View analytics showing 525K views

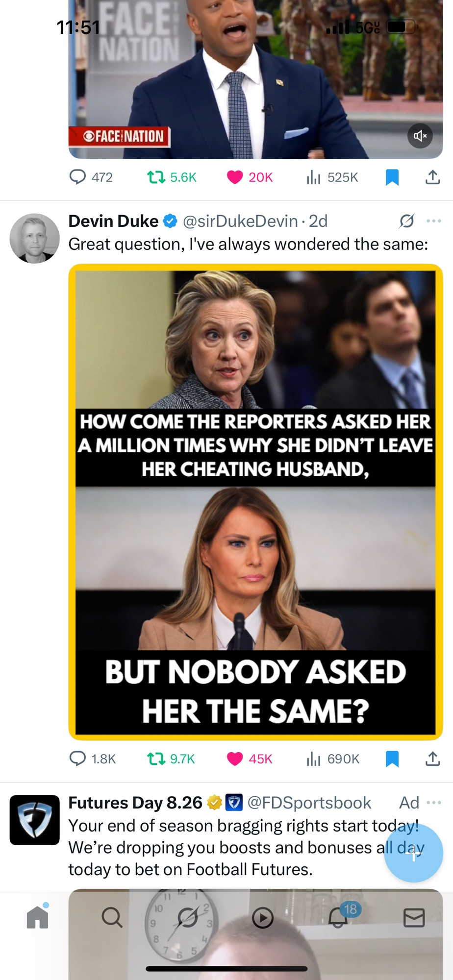[332, 177]
